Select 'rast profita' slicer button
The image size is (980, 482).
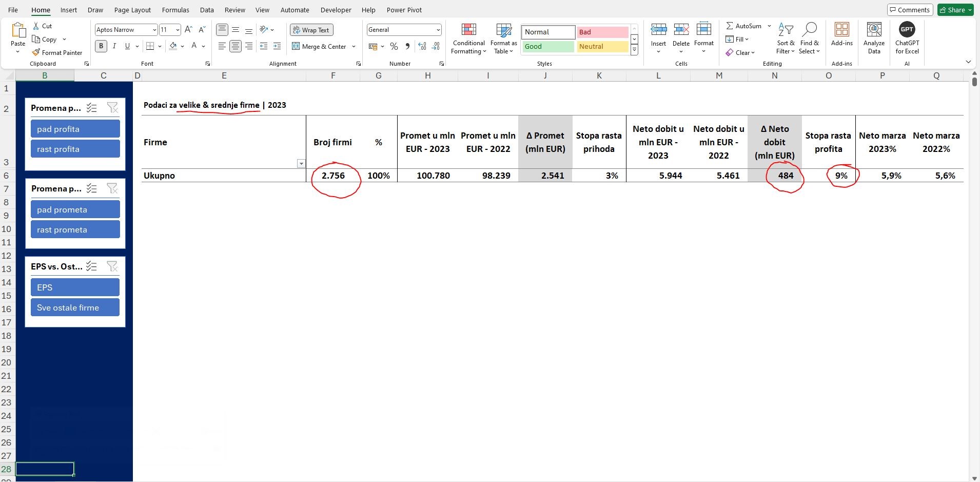(x=75, y=149)
